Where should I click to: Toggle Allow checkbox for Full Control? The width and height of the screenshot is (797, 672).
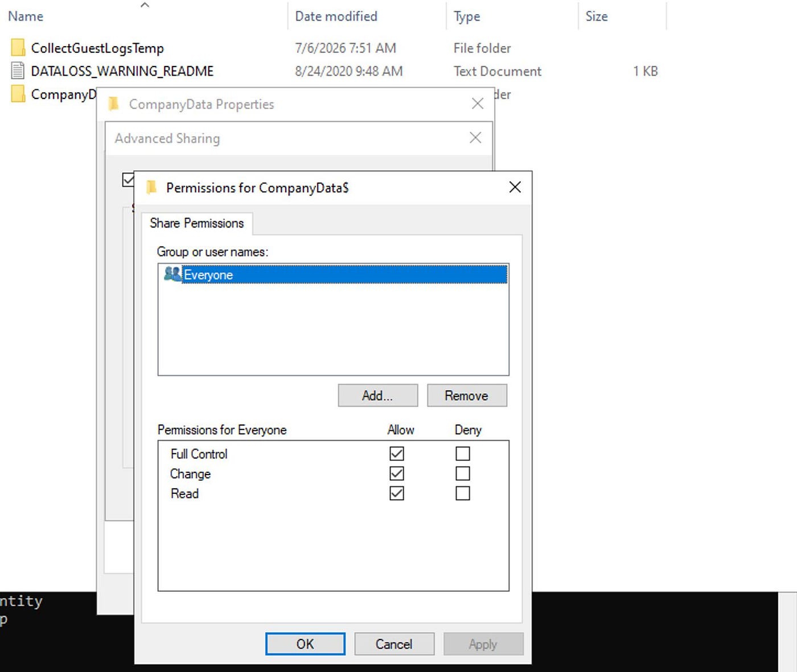pyautogui.click(x=397, y=454)
